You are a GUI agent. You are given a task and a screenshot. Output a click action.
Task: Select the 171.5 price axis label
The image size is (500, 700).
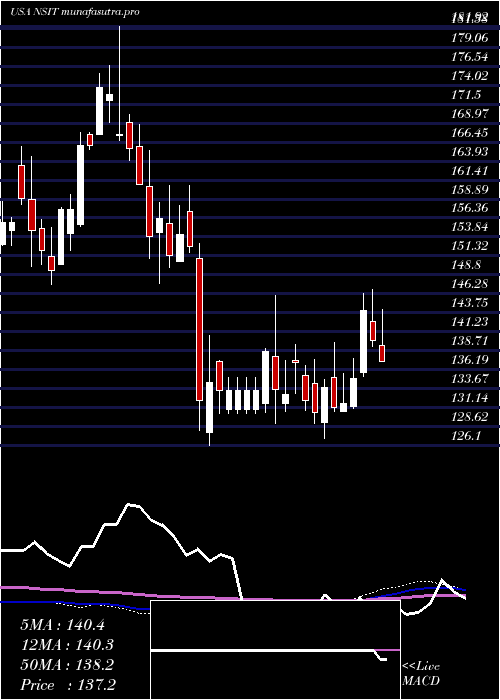point(464,95)
